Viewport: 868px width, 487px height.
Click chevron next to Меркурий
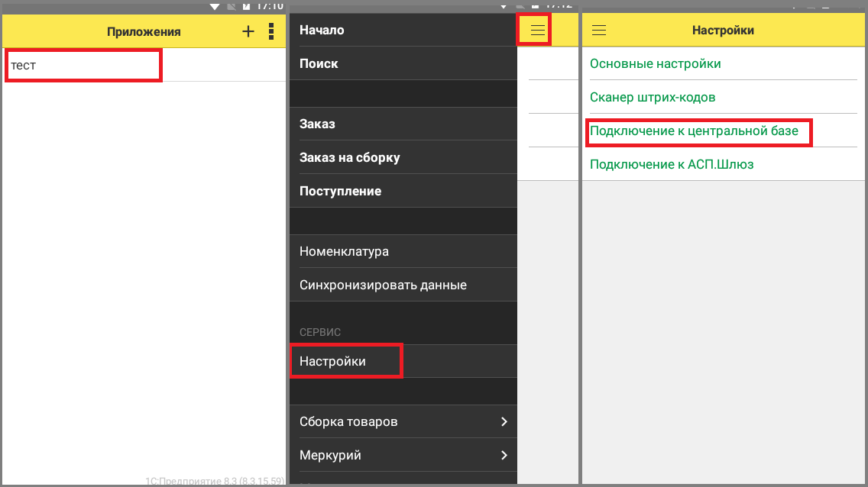[504, 456]
